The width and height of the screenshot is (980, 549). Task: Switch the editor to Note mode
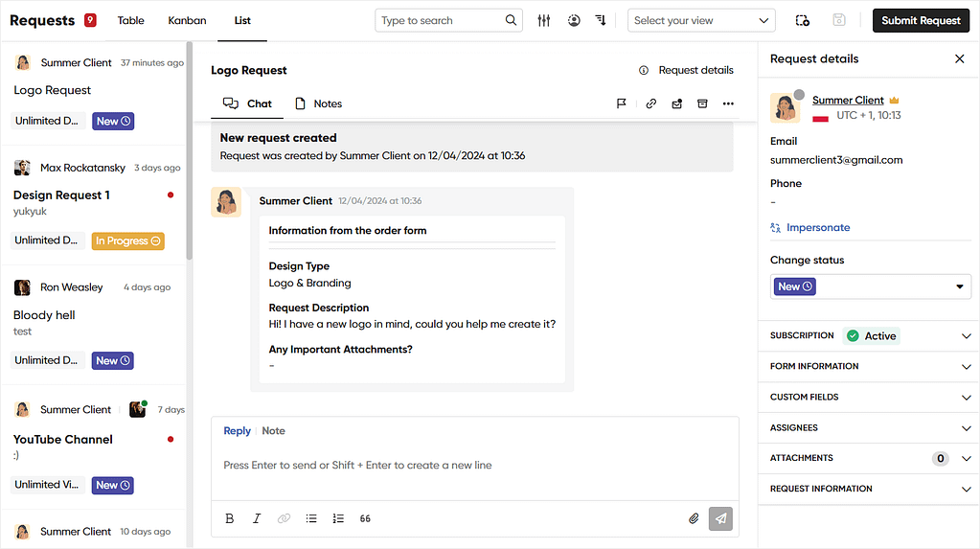[x=273, y=431]
